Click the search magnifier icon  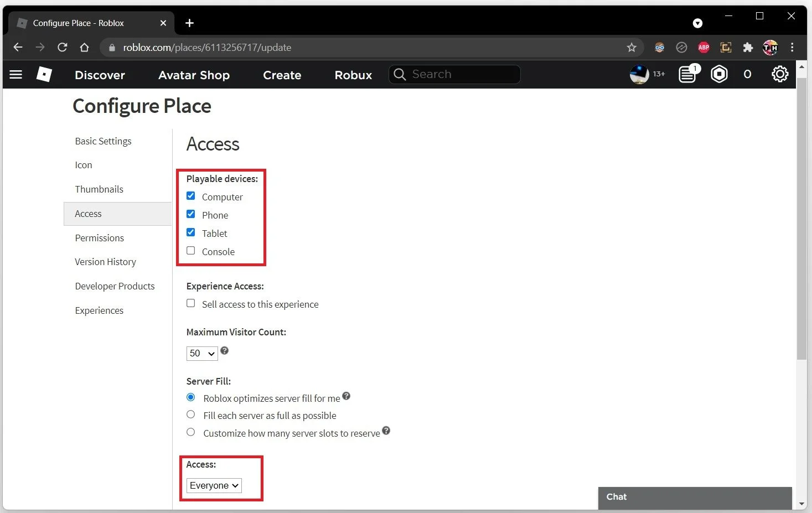400,74
